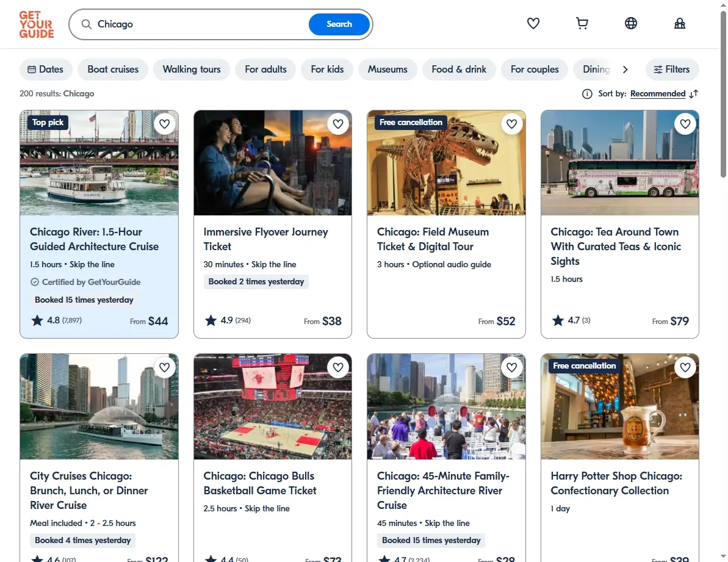
Task: Select For adults filter chip
Action: 265,69
